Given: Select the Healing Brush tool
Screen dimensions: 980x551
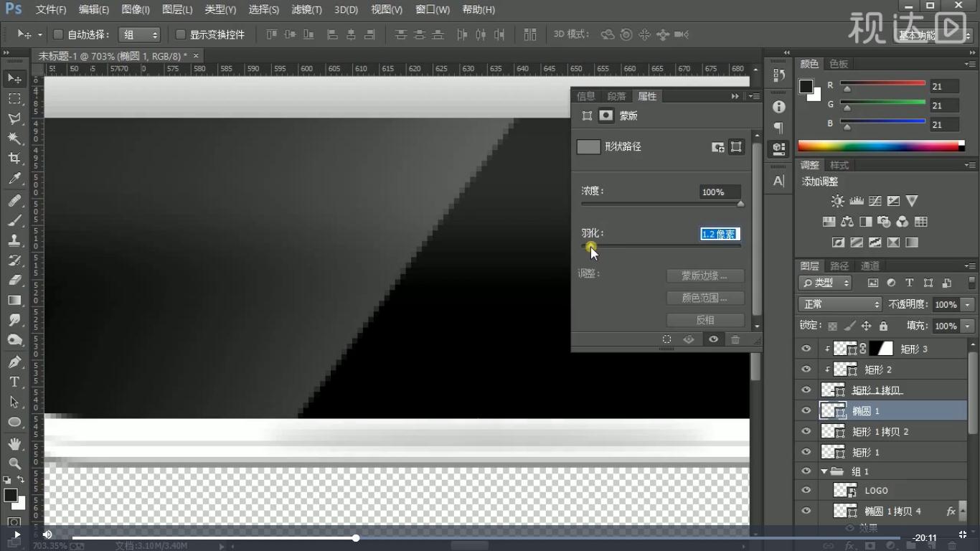Looking at the screenshot, I should 14,201.
